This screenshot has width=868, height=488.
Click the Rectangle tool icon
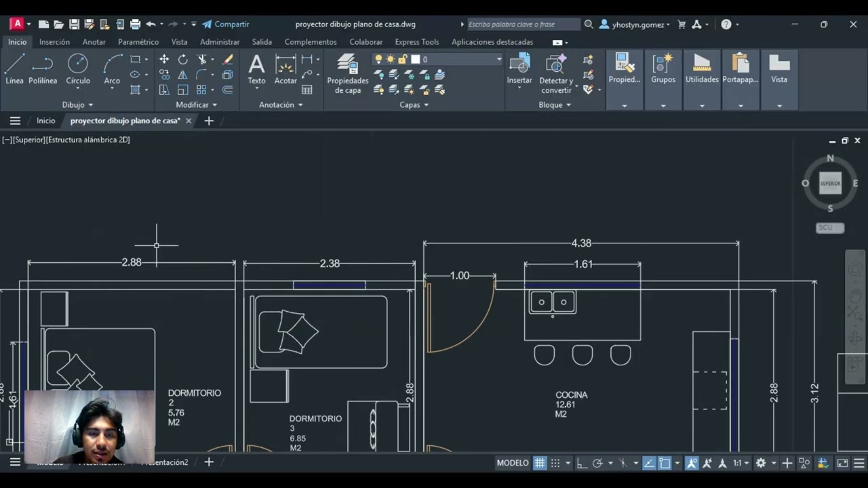135,60
